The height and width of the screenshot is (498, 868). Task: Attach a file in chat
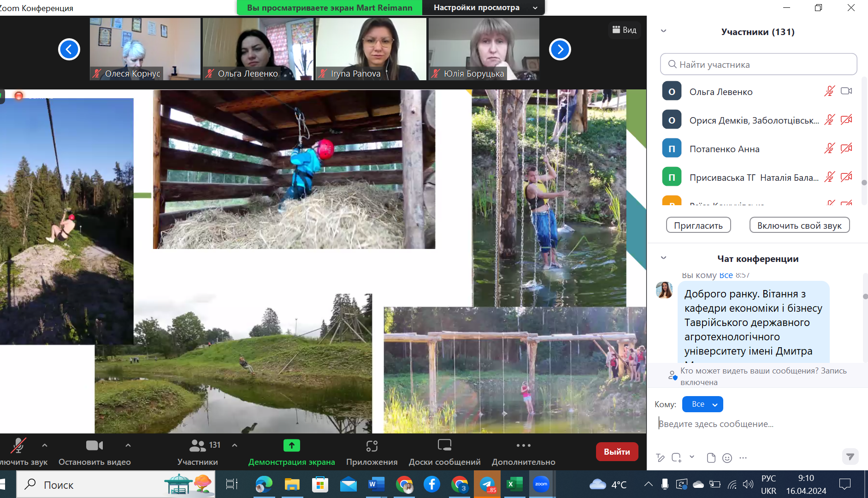coord(711,458)
